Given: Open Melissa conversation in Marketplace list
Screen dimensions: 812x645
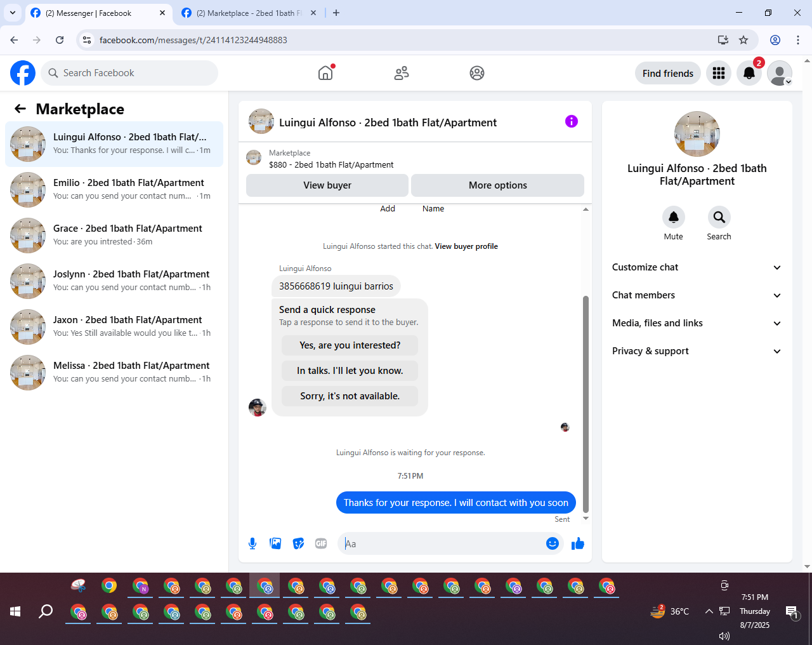Looking at the screenshot, I should click(114, 373).
